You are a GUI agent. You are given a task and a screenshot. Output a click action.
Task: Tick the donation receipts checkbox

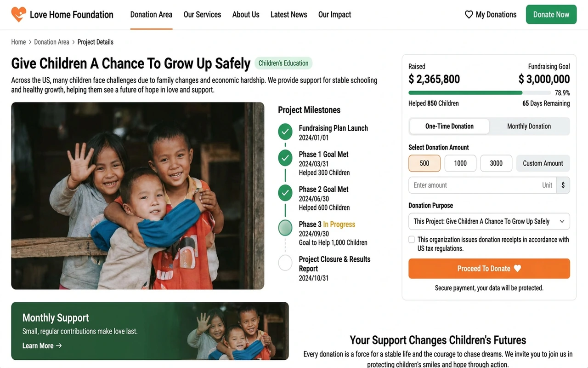pyautogui.click(x=412, y=240)
